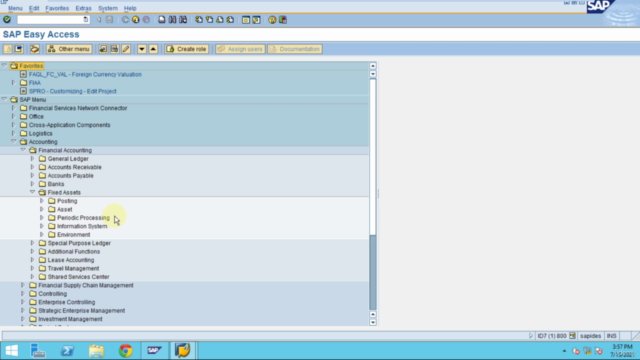Expand the Controlling folder
Image resolution: width=640 pixels, height=360 pixels.
[23, 293]
